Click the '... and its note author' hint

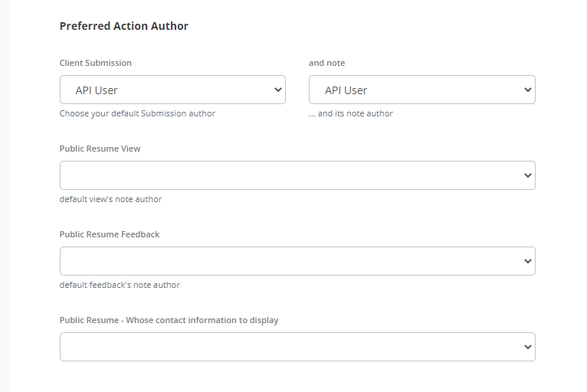(x=351, y=113)
